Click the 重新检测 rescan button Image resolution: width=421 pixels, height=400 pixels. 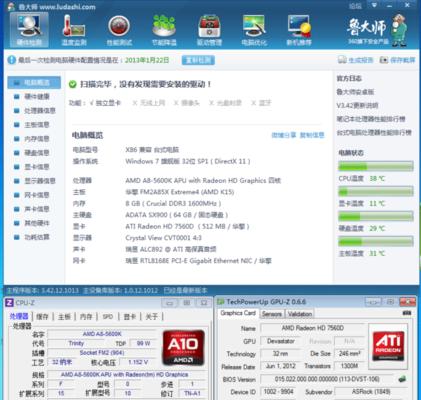pyautogui.click(x=198, y=60)
